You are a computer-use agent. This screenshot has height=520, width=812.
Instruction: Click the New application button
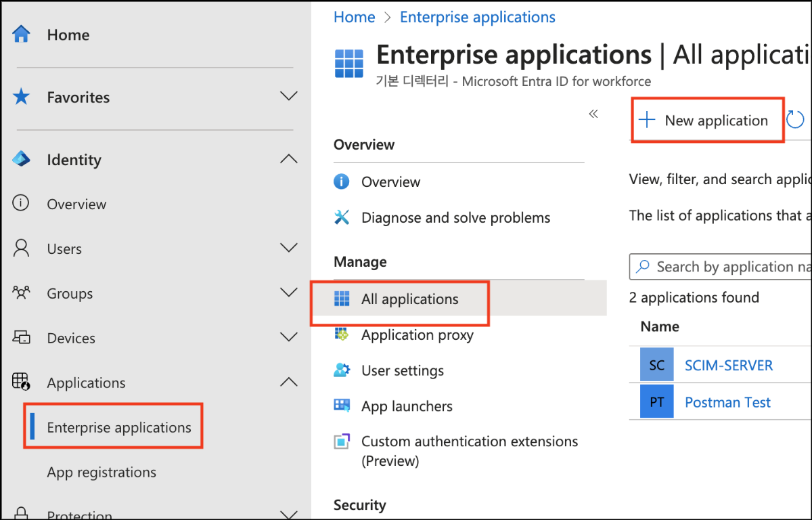point(706,121)
